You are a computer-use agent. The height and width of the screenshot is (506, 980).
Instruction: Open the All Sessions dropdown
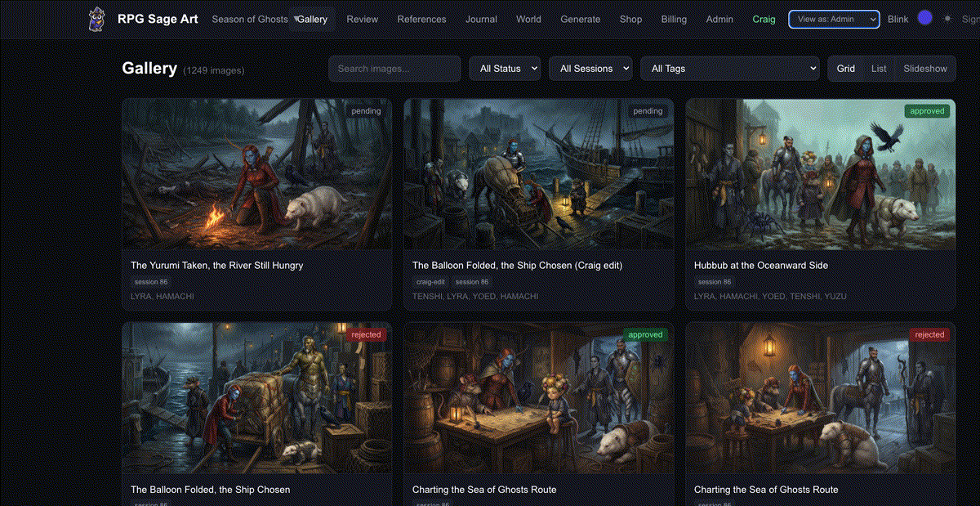[x=590, y=69]
